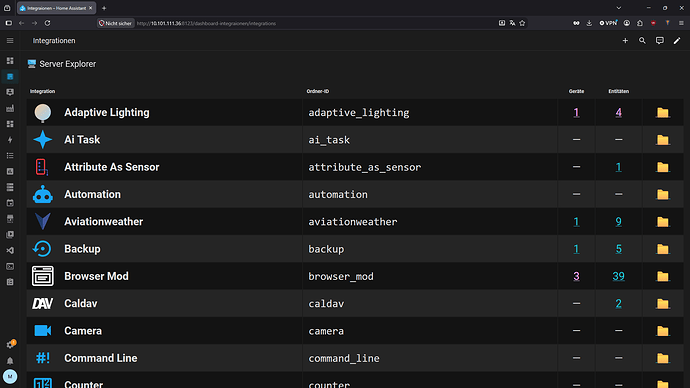Toggle the browser VPN button
Image resolution: width=690 pixels, height=388 pixels.
tap(608, 23)
